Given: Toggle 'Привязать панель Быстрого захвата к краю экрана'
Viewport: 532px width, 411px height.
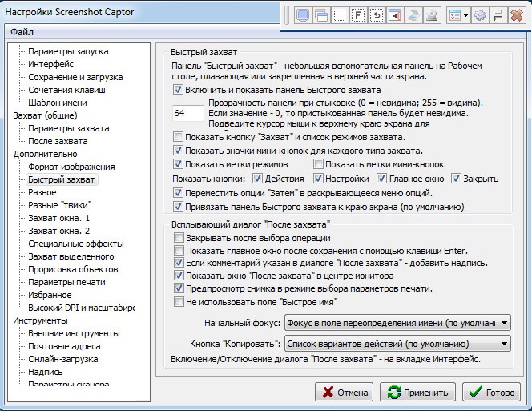Looking at the screenshot, I should point(178,207).
